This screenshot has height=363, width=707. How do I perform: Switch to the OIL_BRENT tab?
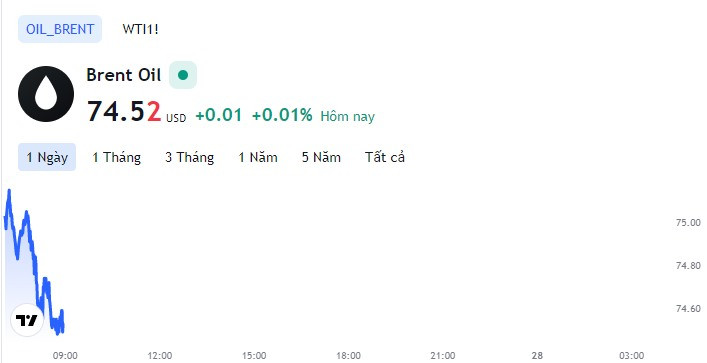[x=60, y=29]
